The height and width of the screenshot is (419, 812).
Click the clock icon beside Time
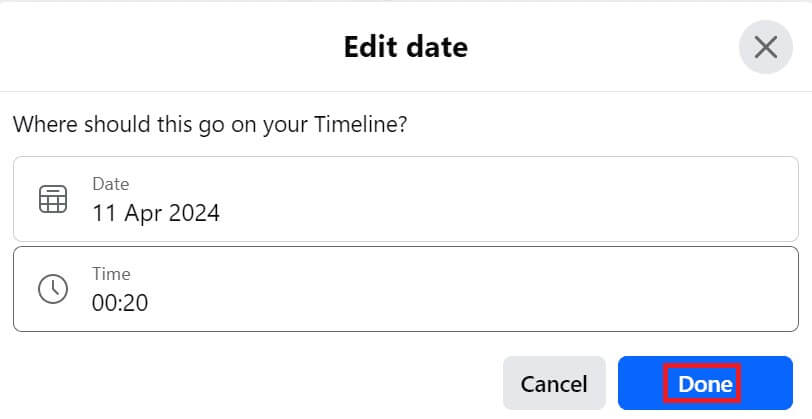click(52, 289)
